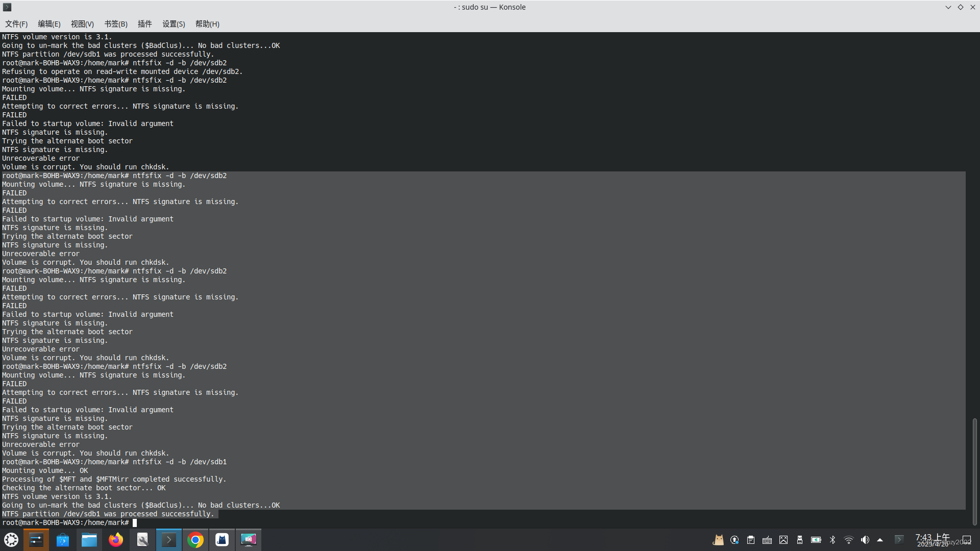Toggle Bluetooth from the system tray
This screenshot has width=980, height=551.
832,540
